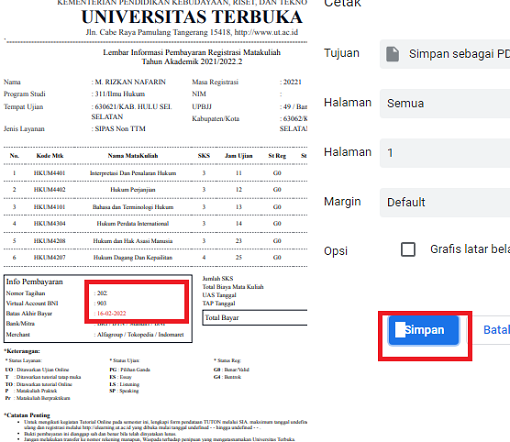The image size is (510, 442).
Task: Click course code HKUM4208 in table
Action: click(49, 241)
